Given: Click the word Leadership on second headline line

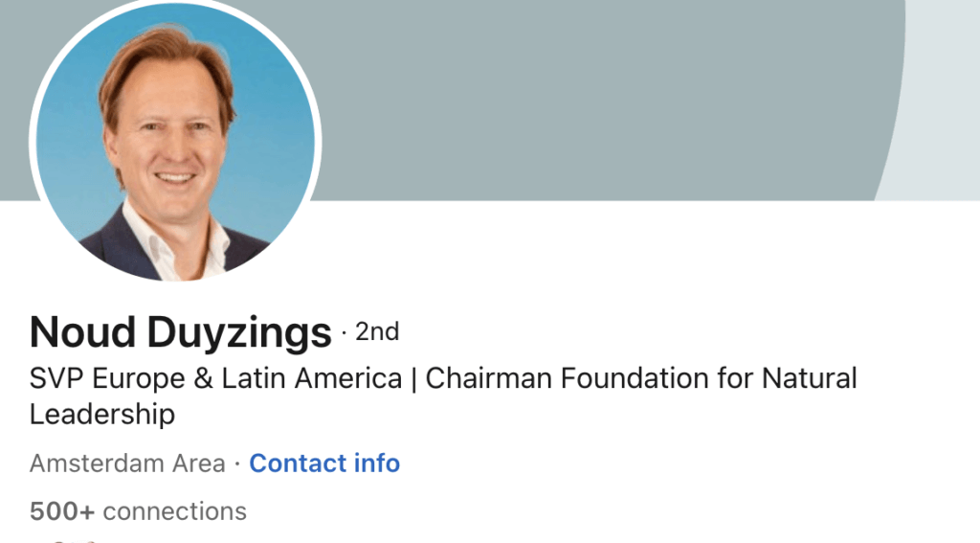Looking at the screenshot, I should pos(102,414).
